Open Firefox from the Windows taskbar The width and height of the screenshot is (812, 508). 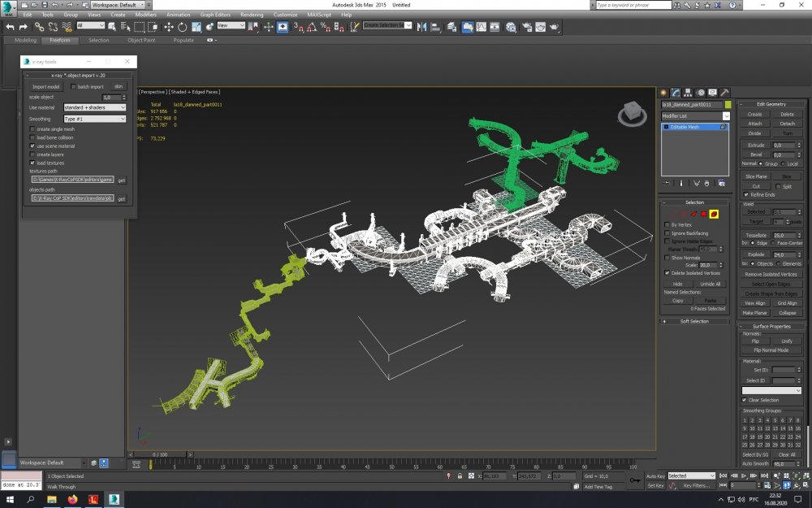pos(71,499)
